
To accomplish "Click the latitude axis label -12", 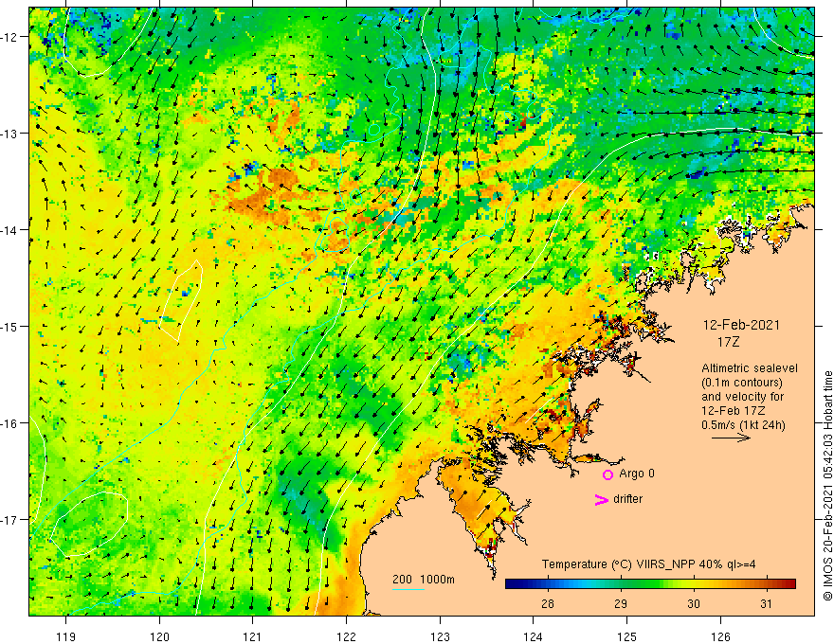I will click(x=9, y=37).
